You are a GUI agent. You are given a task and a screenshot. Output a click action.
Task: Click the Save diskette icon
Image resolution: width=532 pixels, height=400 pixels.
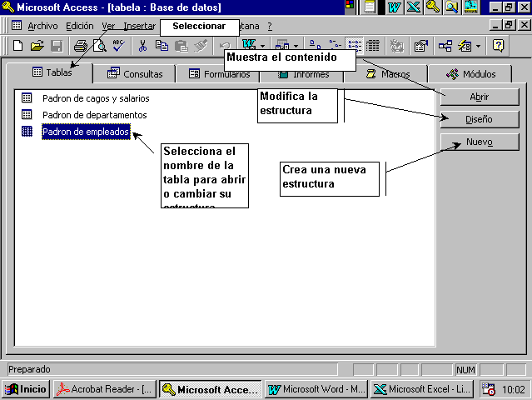[x=57, y=46]
